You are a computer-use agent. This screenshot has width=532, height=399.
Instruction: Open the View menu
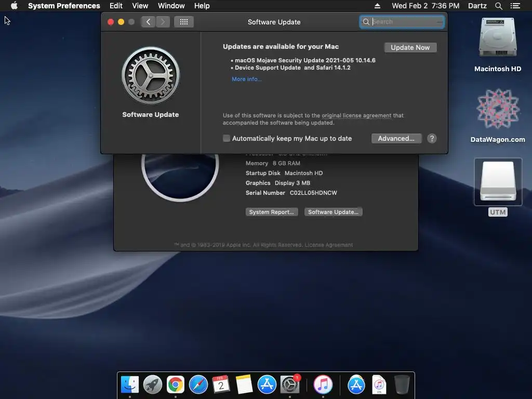(x=140, y=6)
